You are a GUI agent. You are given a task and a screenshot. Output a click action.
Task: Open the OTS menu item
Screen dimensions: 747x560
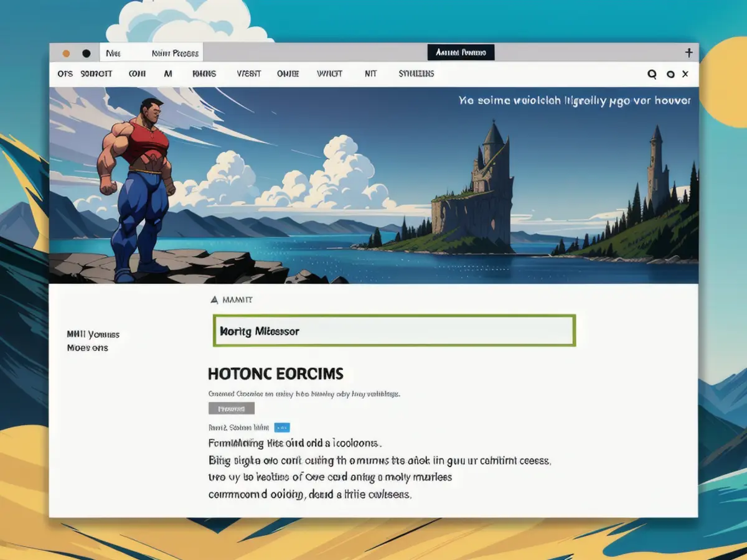pyautogui.click(x=65, y=73)
